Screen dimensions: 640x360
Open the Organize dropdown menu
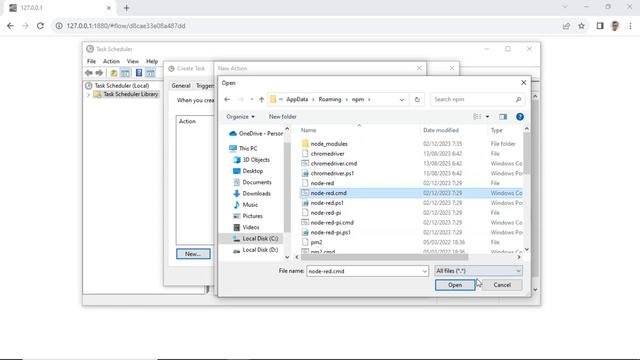tap(240, 117)
